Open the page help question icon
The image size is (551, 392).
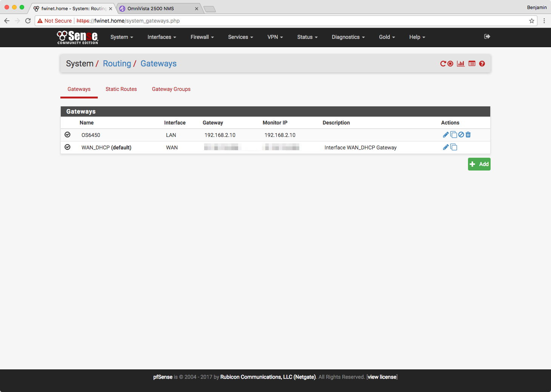482,64
